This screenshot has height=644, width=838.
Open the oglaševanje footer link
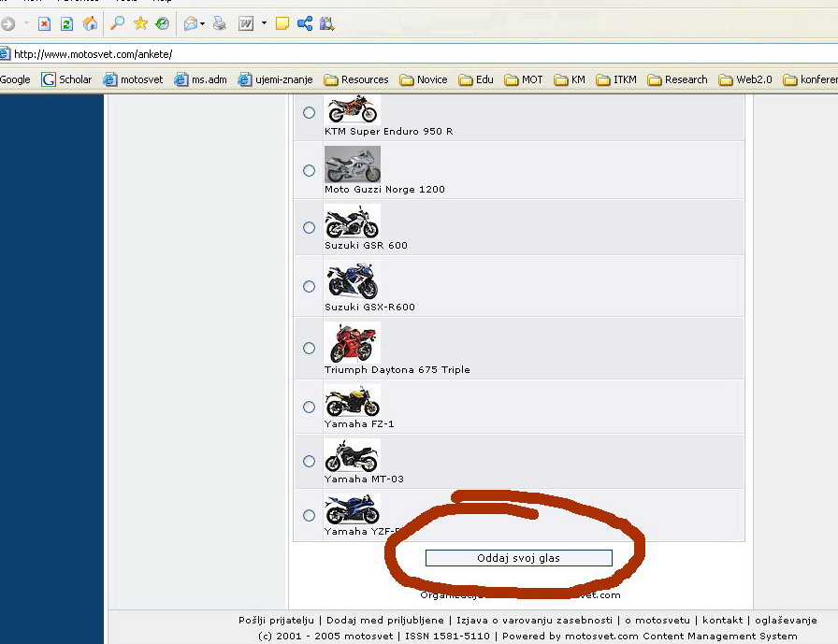point(786,620)
